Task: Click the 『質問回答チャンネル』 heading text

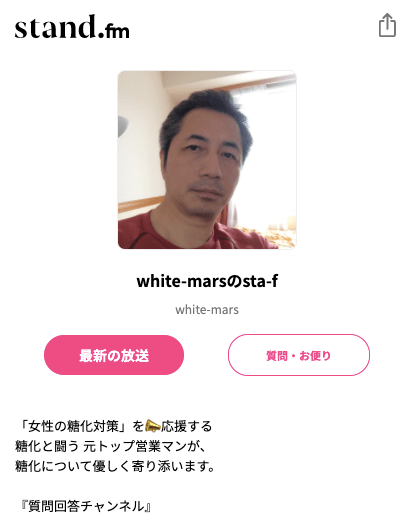Action: click(x=86, y=506)
